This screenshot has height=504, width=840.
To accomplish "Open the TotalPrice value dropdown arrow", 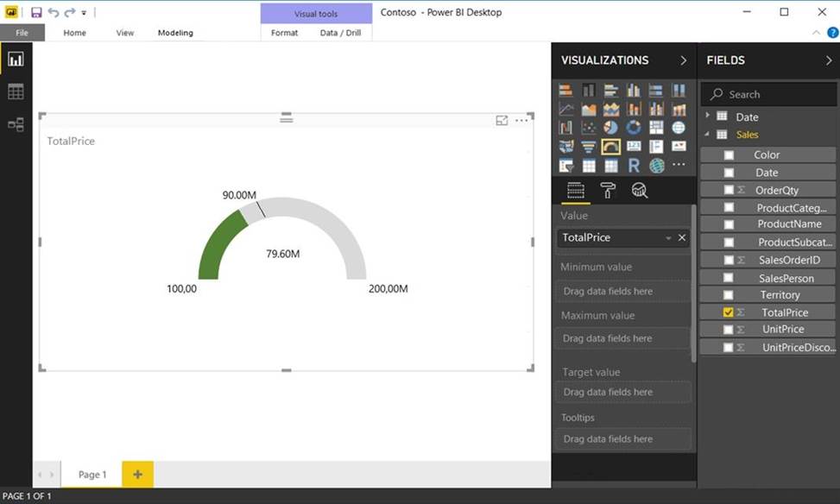I will 668,238.
